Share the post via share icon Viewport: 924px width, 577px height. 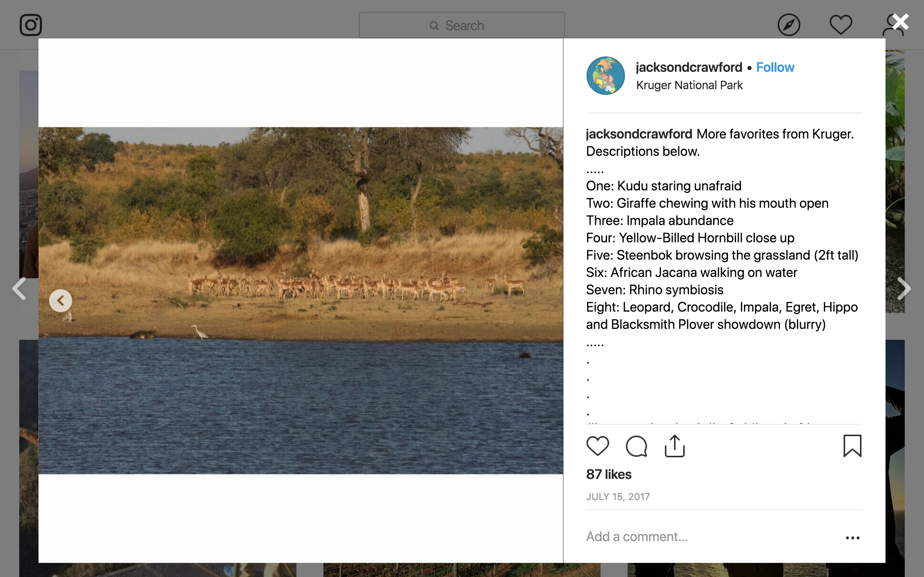[675, 446]
